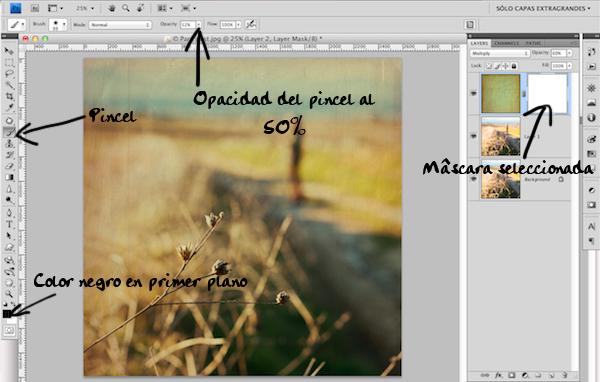Select the Spot Healing Brush tool
Screen dimensions: 600x382
[x=9, y=120]
